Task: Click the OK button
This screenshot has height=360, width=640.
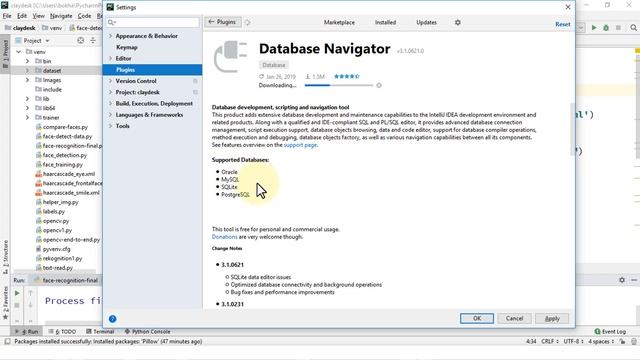Action: pos(477,318)
